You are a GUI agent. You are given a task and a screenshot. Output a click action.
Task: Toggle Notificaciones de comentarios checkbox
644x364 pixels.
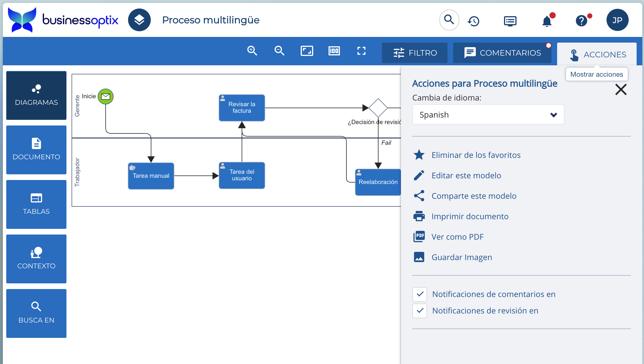420,294
